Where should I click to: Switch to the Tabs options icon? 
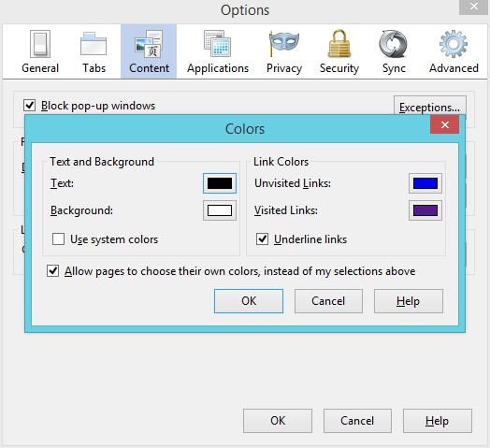(94, 44)
